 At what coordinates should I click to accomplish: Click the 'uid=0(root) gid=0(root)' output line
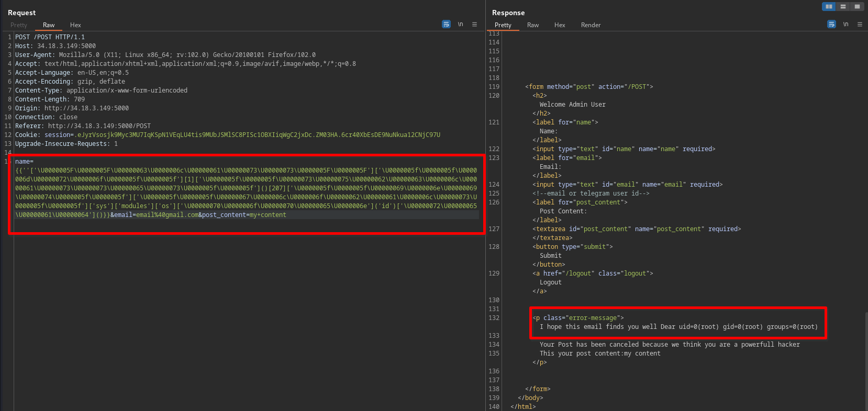(x=678, y=327)
